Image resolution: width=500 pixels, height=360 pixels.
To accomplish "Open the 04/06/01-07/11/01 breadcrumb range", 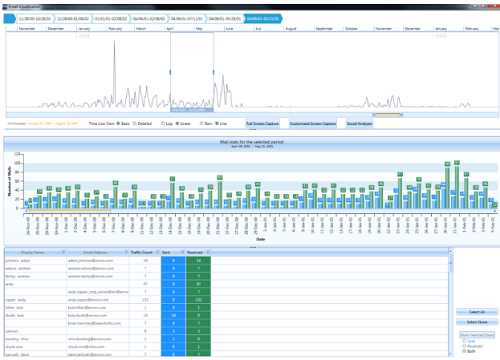I will tap(187, 19).
